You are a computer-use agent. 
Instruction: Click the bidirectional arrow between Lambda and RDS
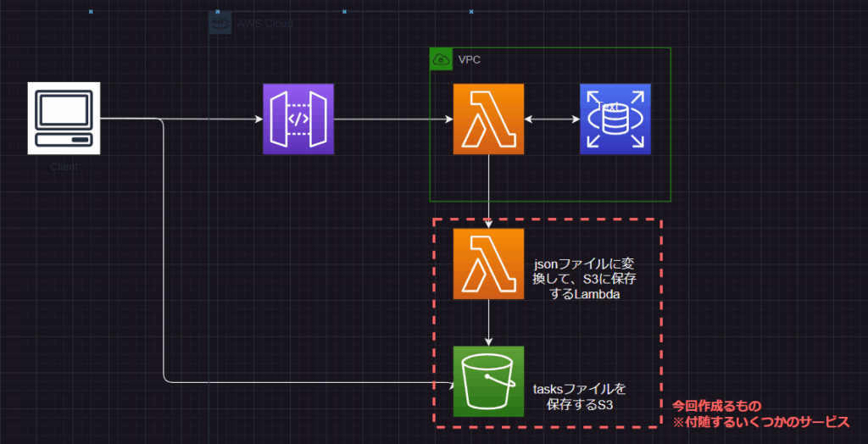pyautogui.click(x=551, y=119)
